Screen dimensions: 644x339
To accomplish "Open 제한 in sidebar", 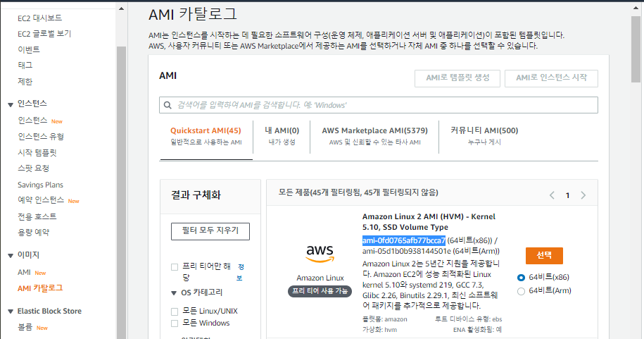I will (25, 82).
